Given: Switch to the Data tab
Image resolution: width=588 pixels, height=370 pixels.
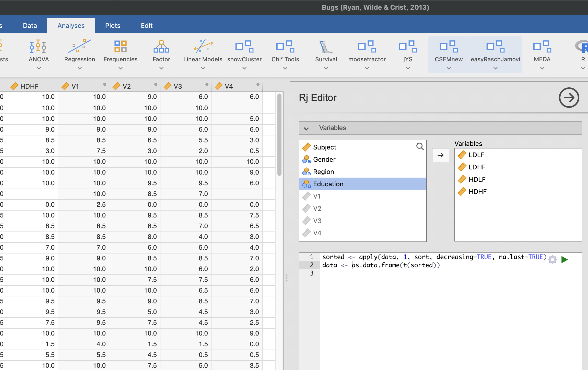Looking at the screenshot, I should (x=30, y=26).
